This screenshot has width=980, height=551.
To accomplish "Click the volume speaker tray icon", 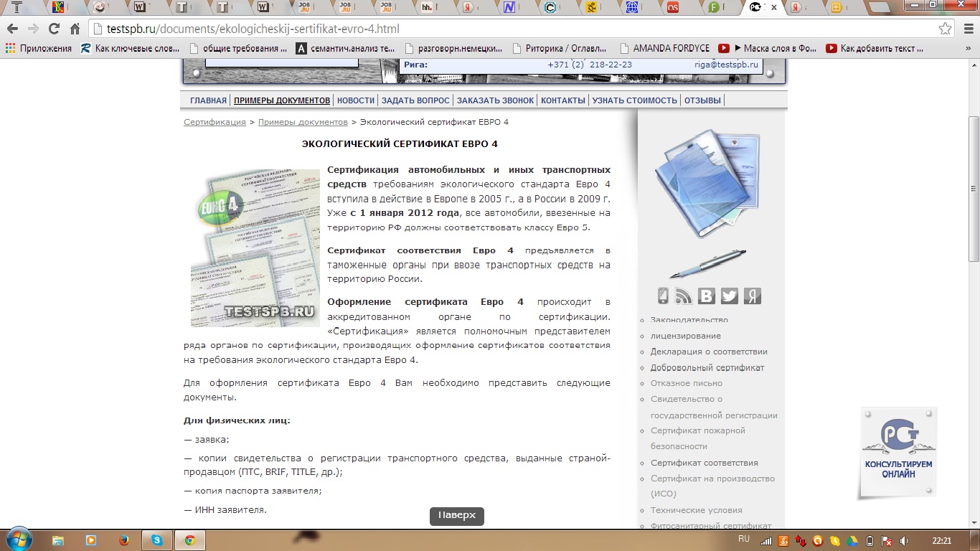I will (904, 540).
